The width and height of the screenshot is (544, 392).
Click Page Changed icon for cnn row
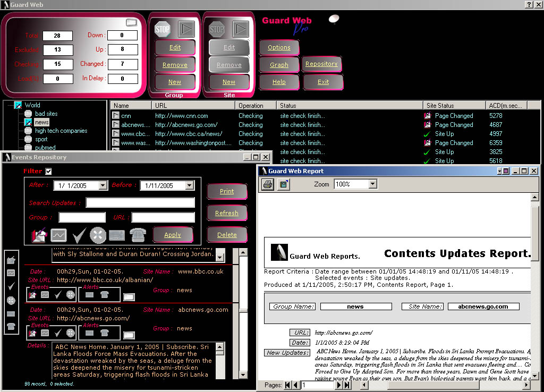click(x=428, y=115)
